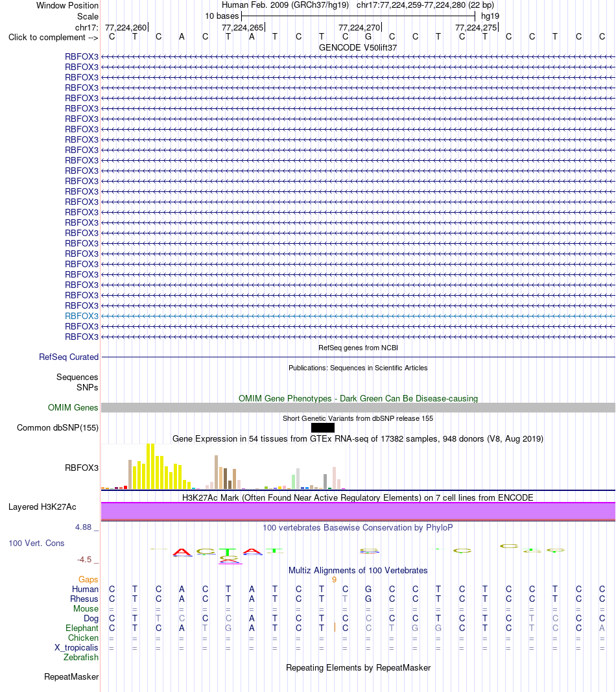
Task: Open 'Publications: Sequences in Scientific Articles' title
Action: [358, 368]
